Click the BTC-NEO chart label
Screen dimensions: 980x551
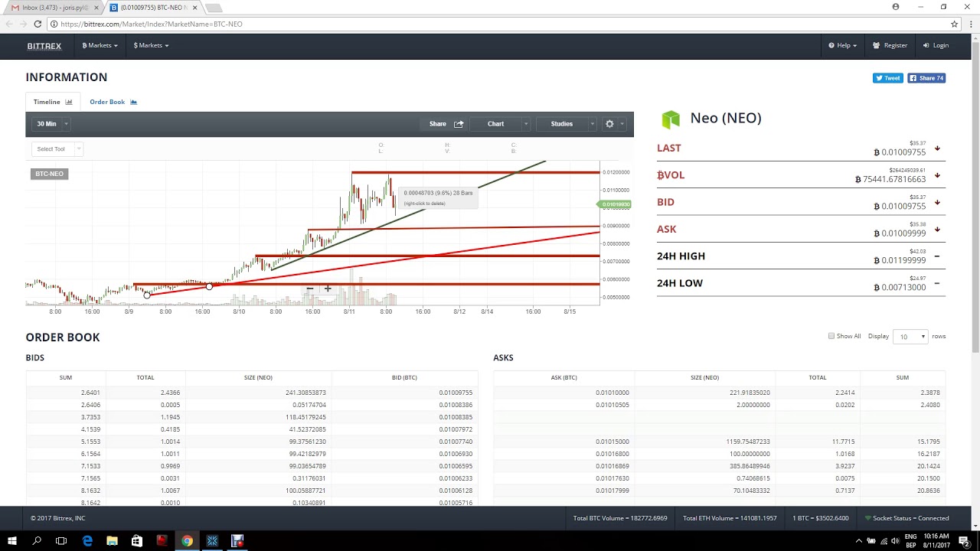49,174
